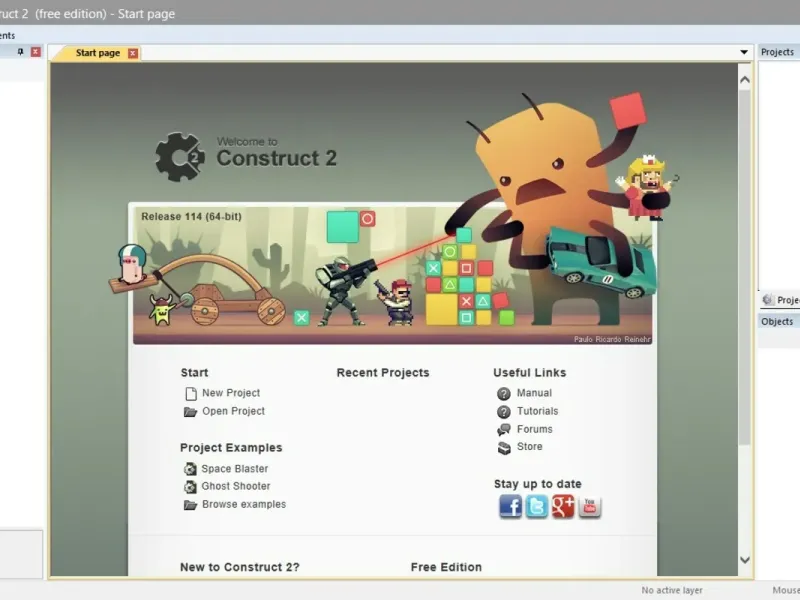Click the Open Project link
The image size is (800, 600).
(234, 411)
